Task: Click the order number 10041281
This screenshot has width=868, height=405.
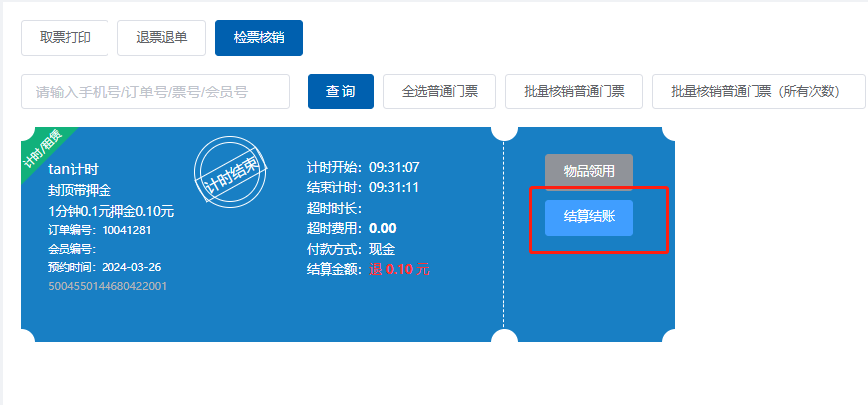Action: pyautogui.click(x=129, y=230)
